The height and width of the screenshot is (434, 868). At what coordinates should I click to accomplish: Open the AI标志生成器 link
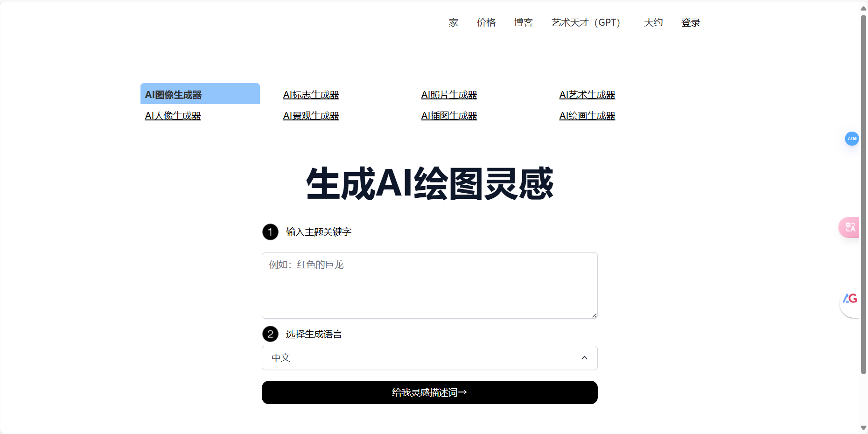(x=311, y=94)
